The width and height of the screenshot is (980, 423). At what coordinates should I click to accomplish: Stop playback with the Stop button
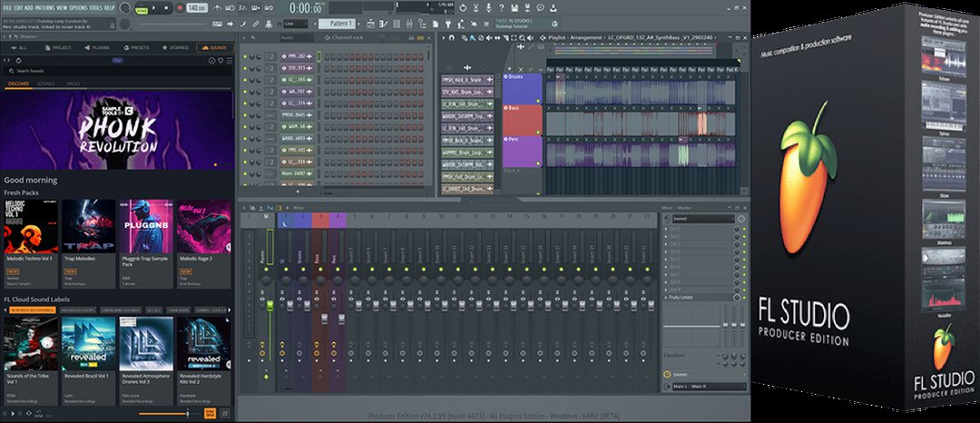[x=166, y=8]
